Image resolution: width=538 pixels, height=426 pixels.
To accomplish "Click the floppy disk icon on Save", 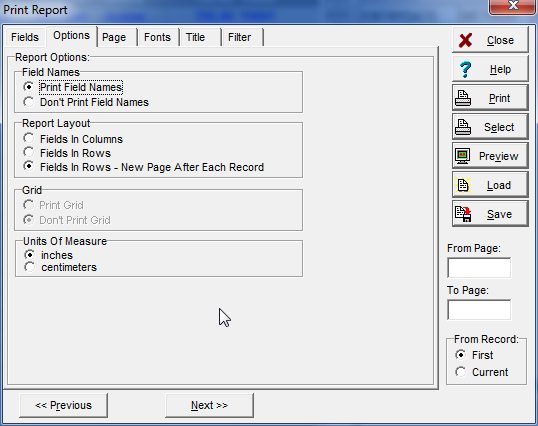I will pos(463,214).
